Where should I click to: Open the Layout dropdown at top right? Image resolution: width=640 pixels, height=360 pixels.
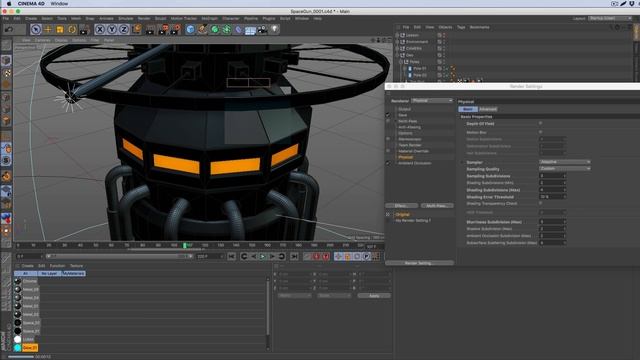[x=610, y=18]
